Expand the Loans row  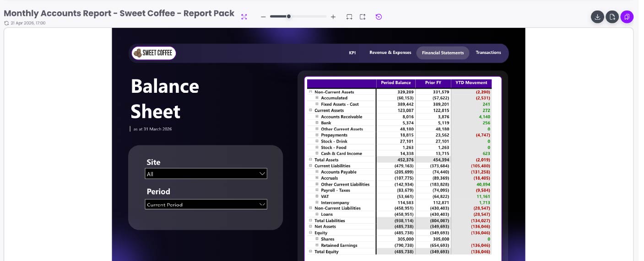(317, 214)
